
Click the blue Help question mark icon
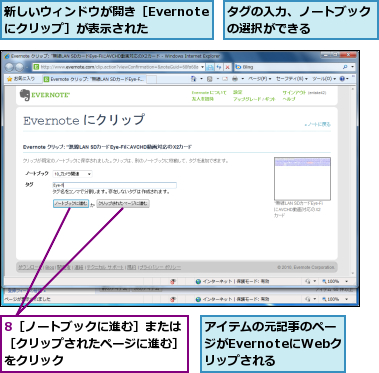[342, 79]
